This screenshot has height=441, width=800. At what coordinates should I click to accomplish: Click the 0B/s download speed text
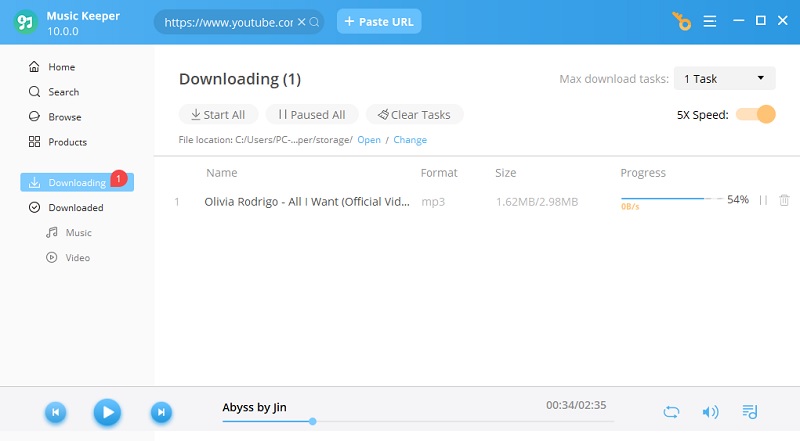click(x=630, y=207)
